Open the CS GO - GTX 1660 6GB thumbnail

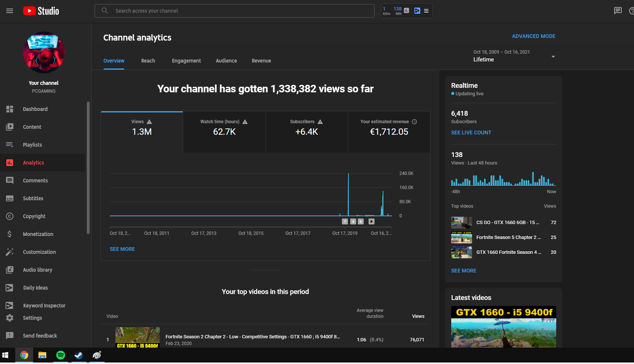tap(462, 223)
